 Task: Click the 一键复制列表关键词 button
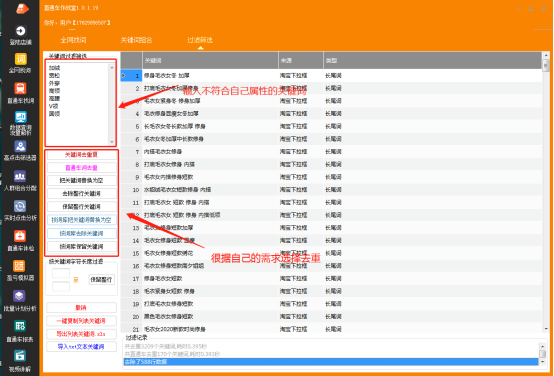click(x=81, y=321)
